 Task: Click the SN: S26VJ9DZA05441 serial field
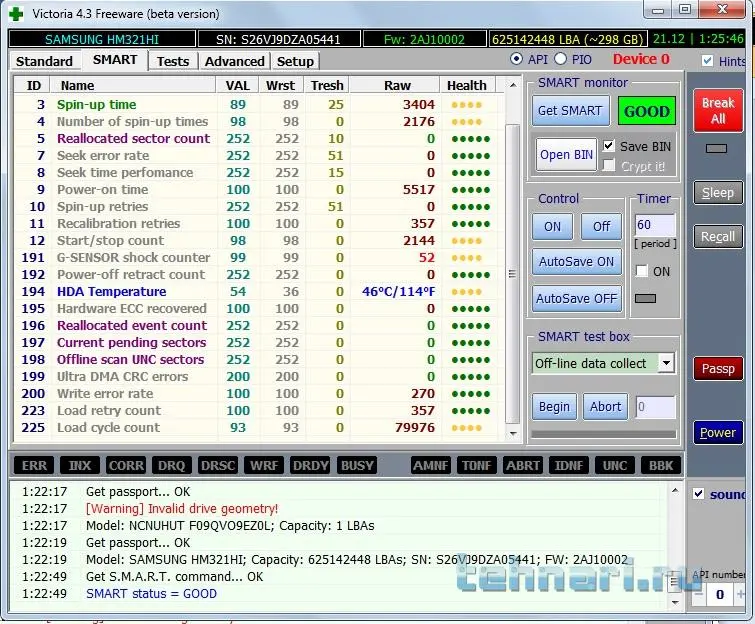(279, 39)
